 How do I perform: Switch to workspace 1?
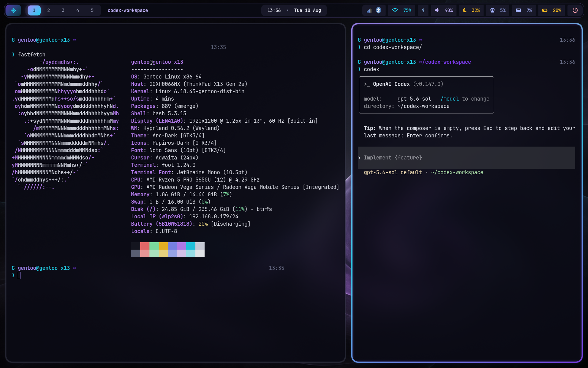[34, 10]
